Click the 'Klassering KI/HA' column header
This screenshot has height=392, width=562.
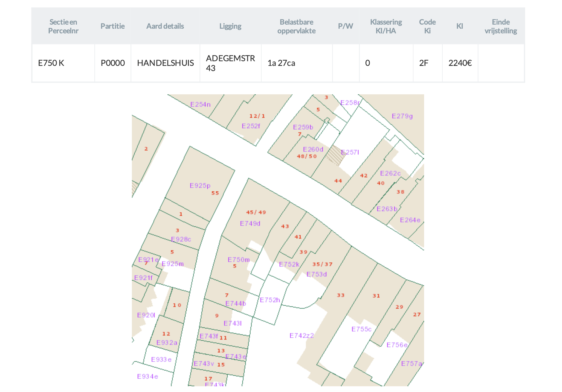386,26
